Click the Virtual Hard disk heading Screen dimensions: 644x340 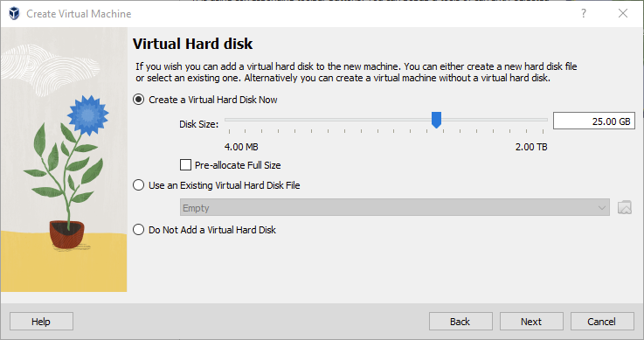(192, 44)
